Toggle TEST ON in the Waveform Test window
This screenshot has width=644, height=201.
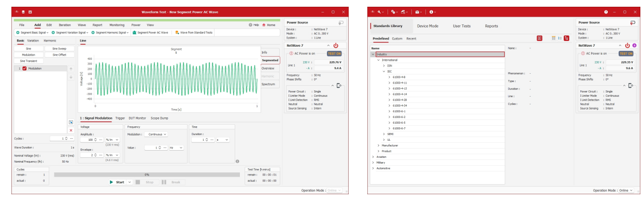[334, 53]
